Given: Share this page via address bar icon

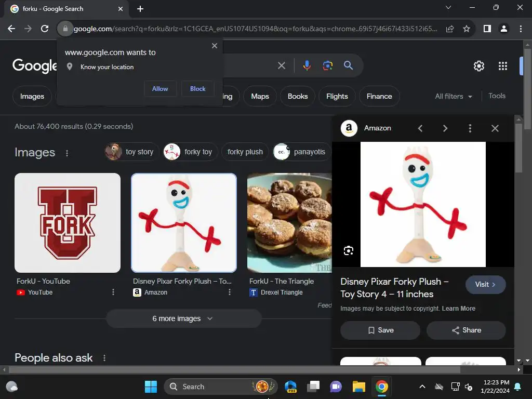Looking at the screenshot, I should [x=450, y=29].
